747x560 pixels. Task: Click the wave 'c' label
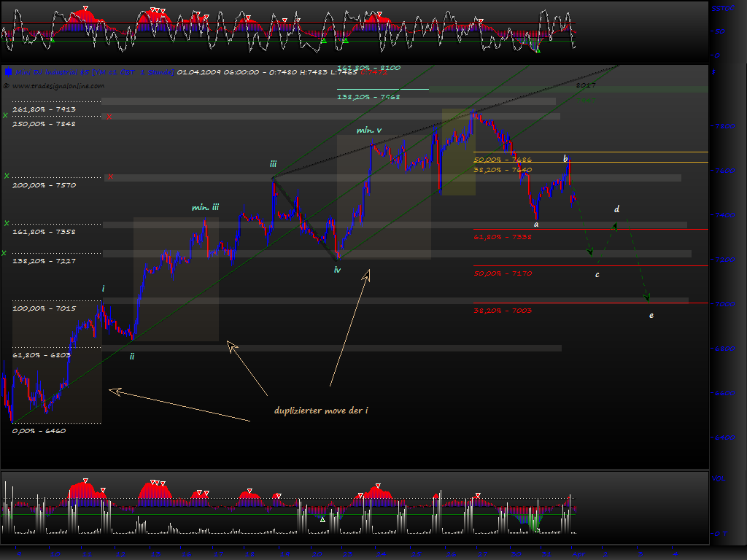click(597, 275)
